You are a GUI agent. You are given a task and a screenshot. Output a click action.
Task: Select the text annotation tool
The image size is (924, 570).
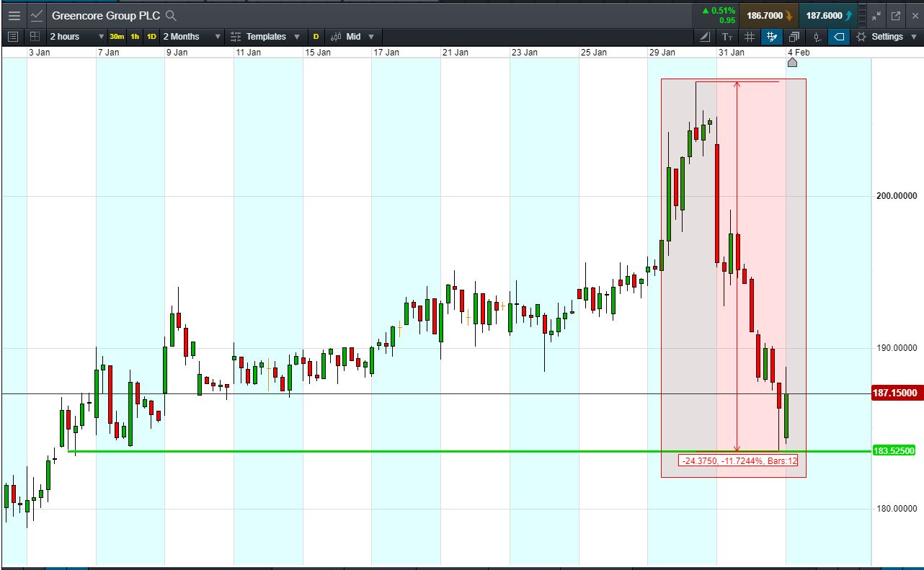[x=727, y=37]
